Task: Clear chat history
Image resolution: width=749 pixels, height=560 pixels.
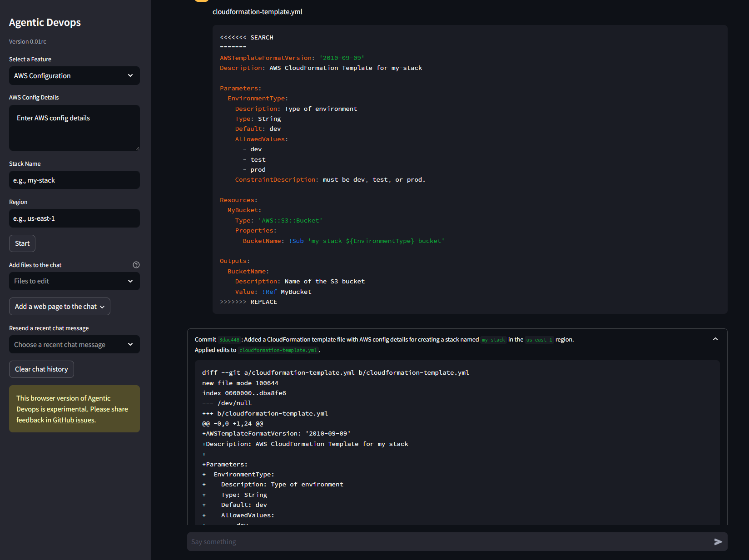Action: (x=41, y=369)
